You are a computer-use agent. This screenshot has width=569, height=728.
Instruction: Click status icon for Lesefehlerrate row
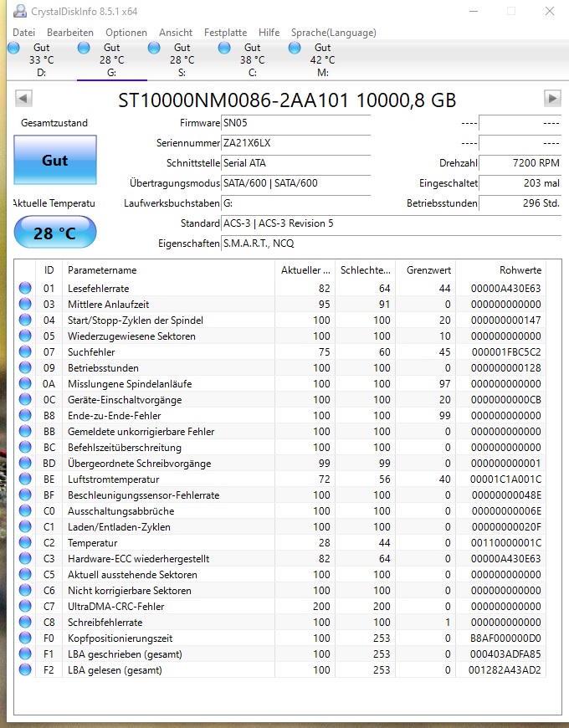[25, 288]
